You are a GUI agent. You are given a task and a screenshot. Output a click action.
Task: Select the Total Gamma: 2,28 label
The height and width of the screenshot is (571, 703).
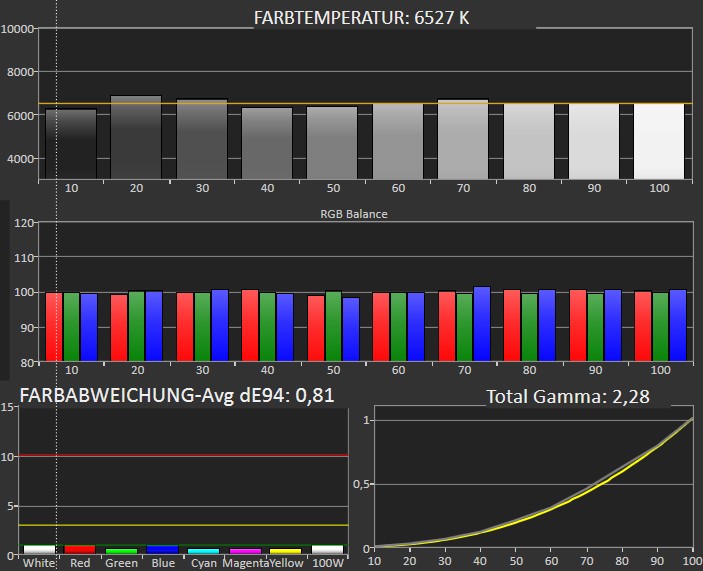(567, 397)
